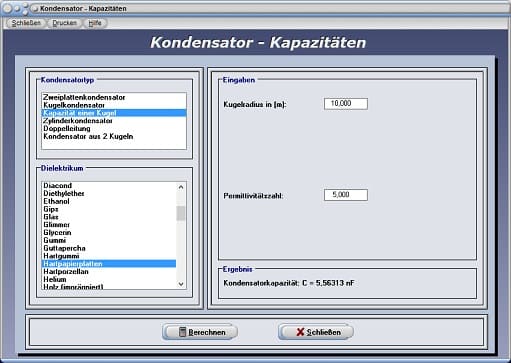Pick Diethylether as dielectric
Image resolution: width=511 pixels, height=363 pixels.
(109, 193)
